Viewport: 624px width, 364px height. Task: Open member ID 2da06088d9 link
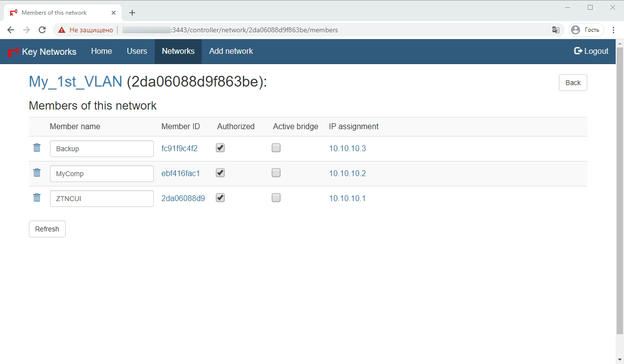tap(183, 198)
